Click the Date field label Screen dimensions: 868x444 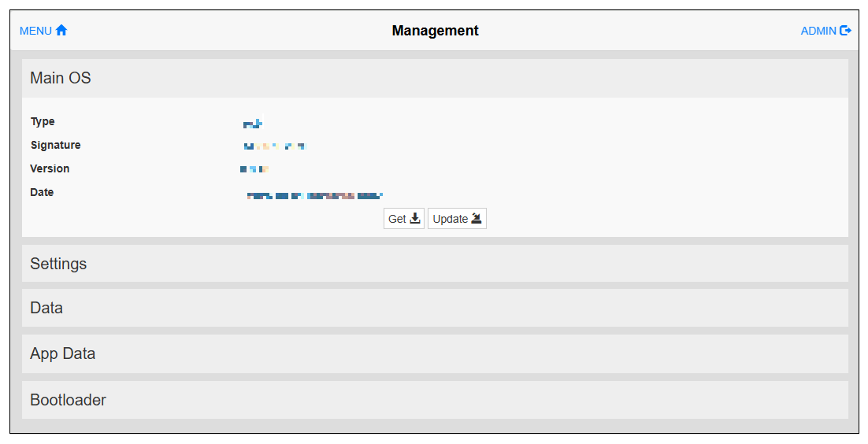[42, 192]
